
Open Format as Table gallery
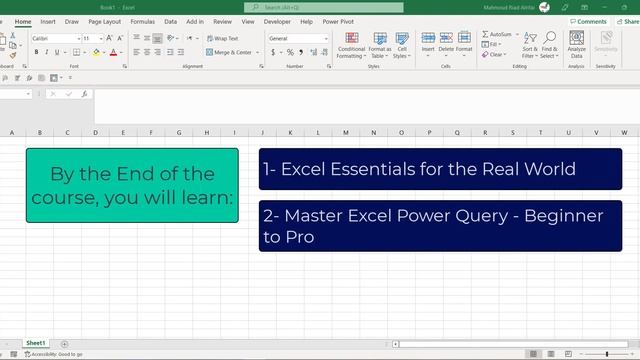point(380,45)
